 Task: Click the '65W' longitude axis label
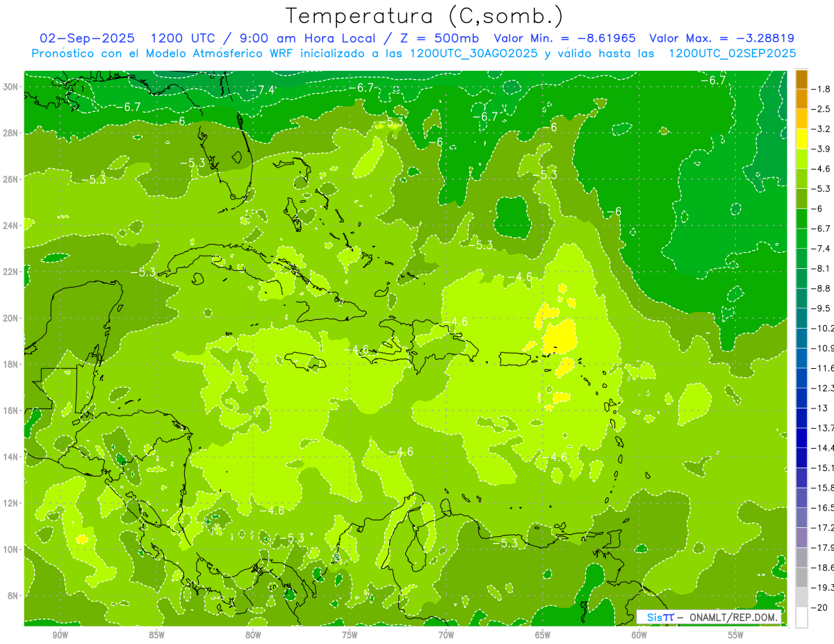click(x=543, y=635)
